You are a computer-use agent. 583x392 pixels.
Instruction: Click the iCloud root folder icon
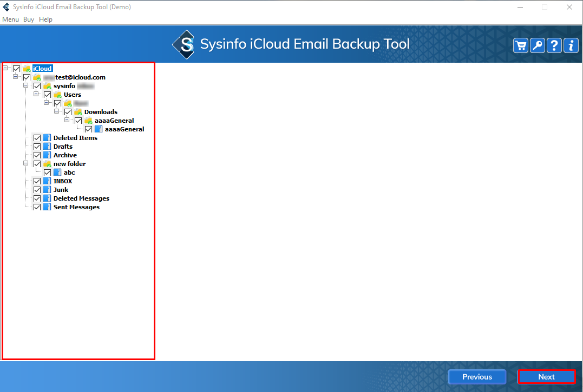coord(27,69)
